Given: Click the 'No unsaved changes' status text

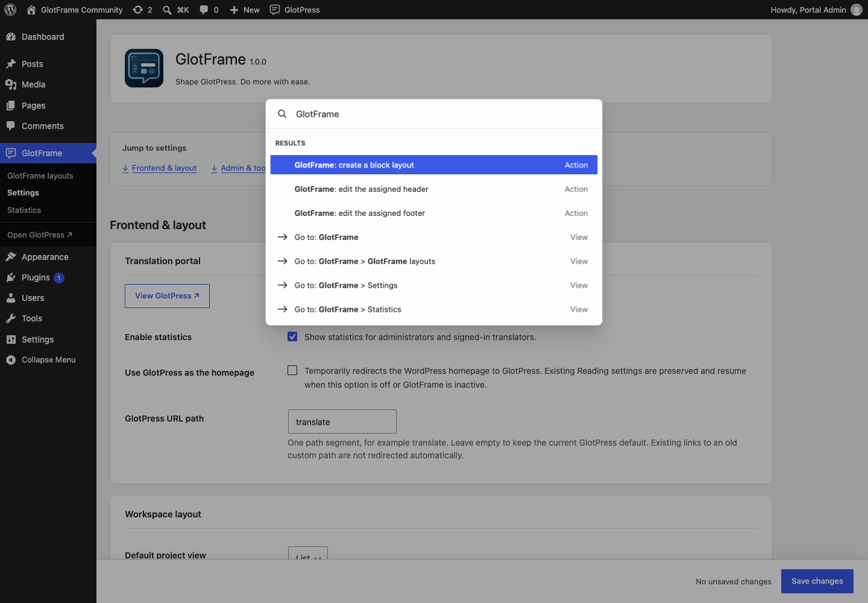Looking at the screenshot, I should [x=734, y=582].
